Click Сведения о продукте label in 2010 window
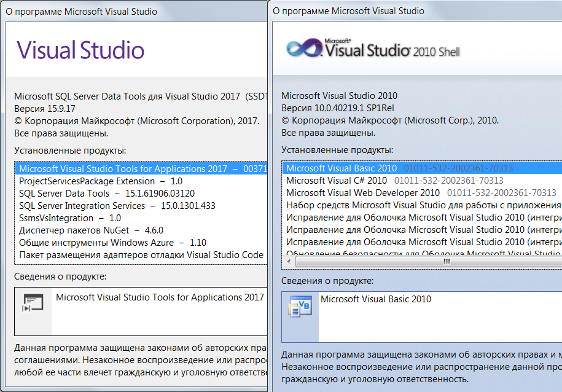 coord(327,280)
